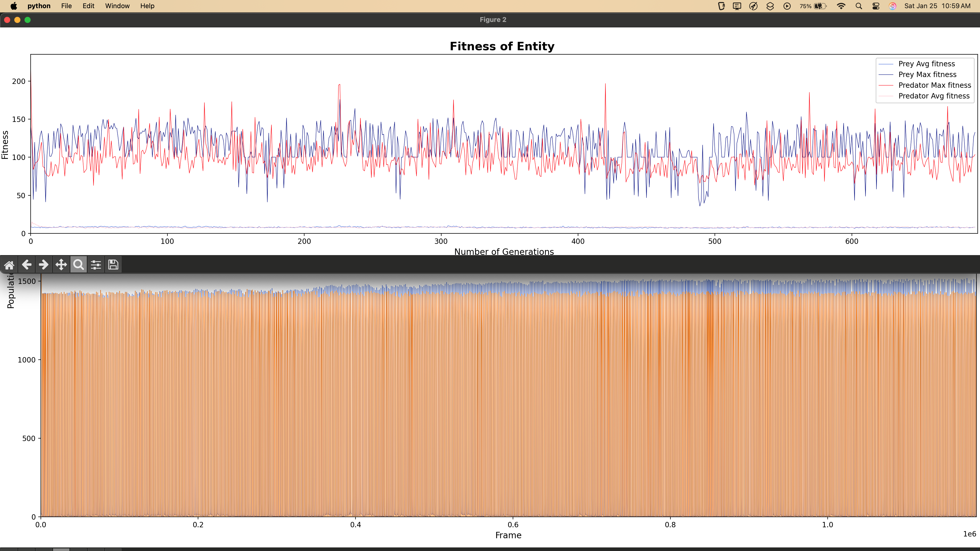Click the battery percentage indicator

coord(805,6)
